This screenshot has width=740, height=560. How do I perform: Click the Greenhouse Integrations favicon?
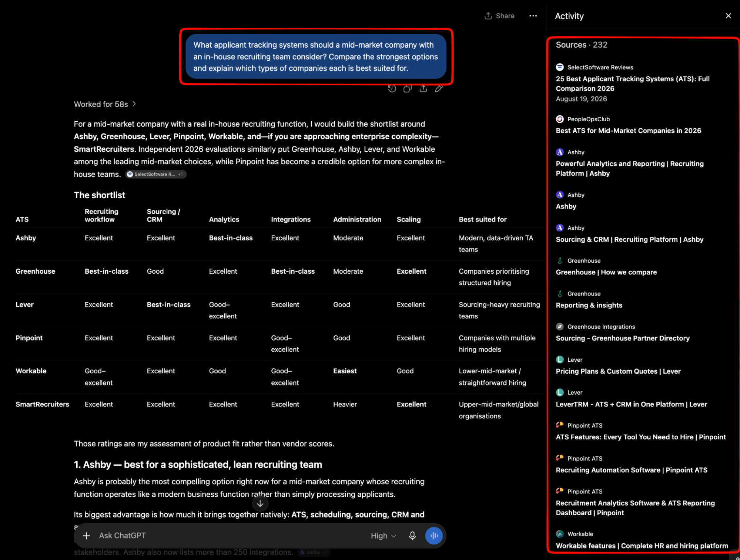pyautogui.click(x=559, y=327)
